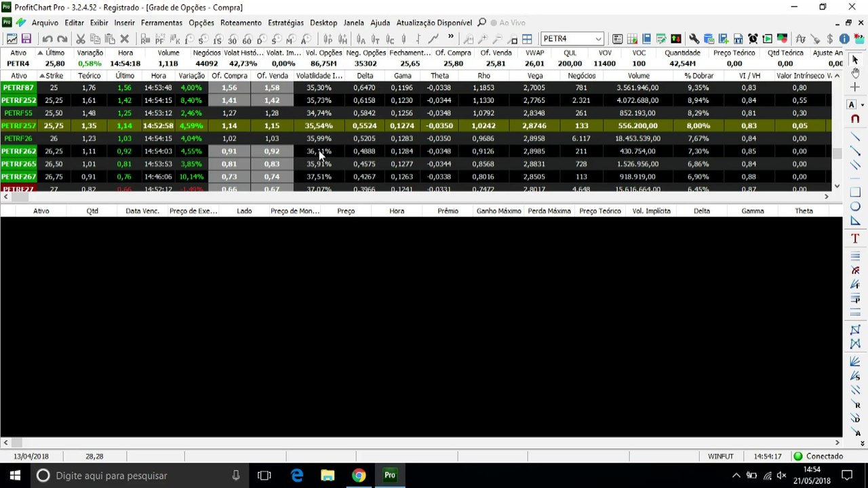Click the bottom panel horizontal scrollbar left arrow

click(5, 443)
